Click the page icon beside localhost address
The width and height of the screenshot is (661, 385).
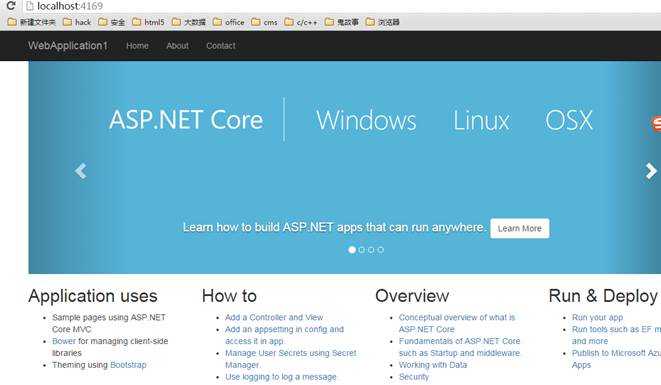tap(30, 6)
